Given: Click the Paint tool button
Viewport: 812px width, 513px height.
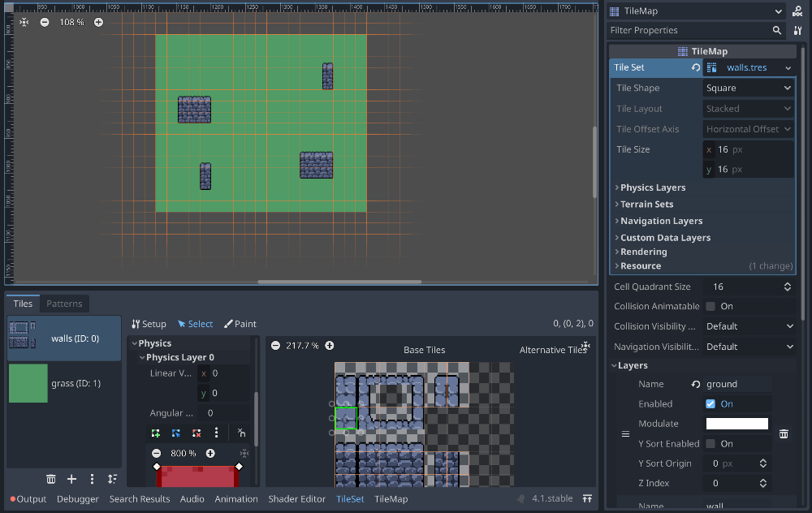Looking at the screenshot, I should (240, 324).
